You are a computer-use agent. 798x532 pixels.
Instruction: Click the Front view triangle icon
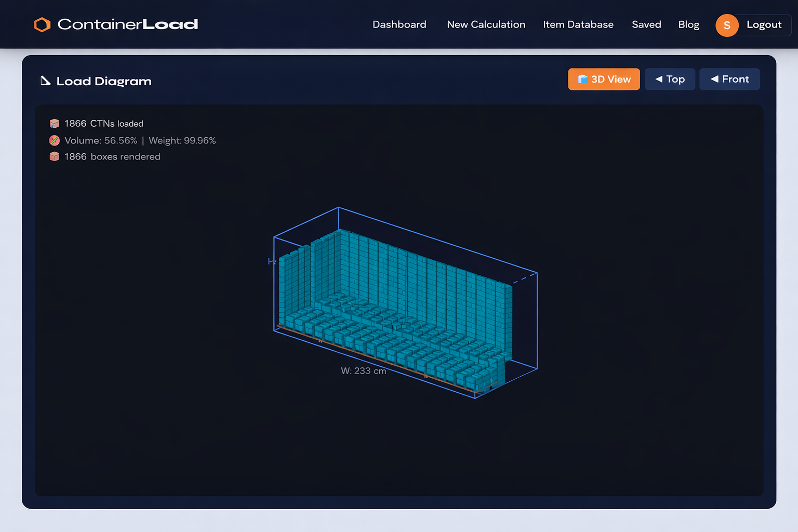(714, 79)
